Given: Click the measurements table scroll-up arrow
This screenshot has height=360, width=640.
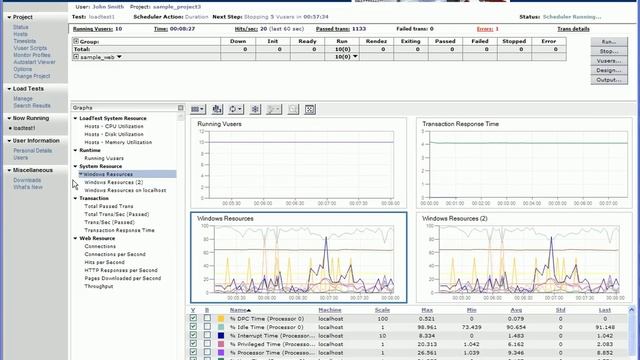Looking at the screenshot, I should click(x=631, y=310).
